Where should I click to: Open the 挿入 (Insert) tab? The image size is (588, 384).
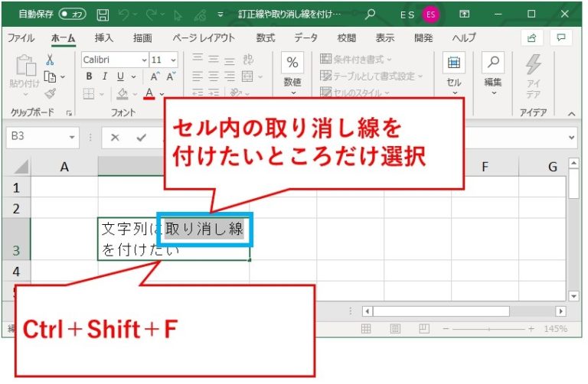click(104, 37)
